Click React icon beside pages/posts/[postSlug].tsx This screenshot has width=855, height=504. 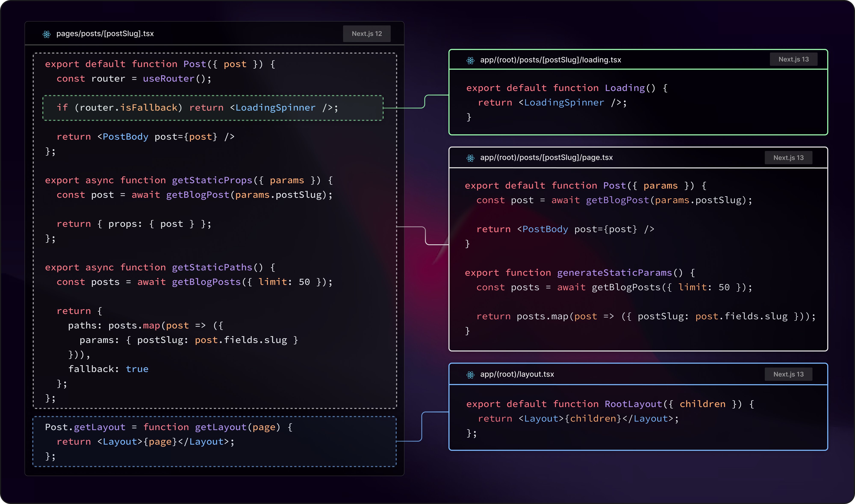[x=47, y=34]
